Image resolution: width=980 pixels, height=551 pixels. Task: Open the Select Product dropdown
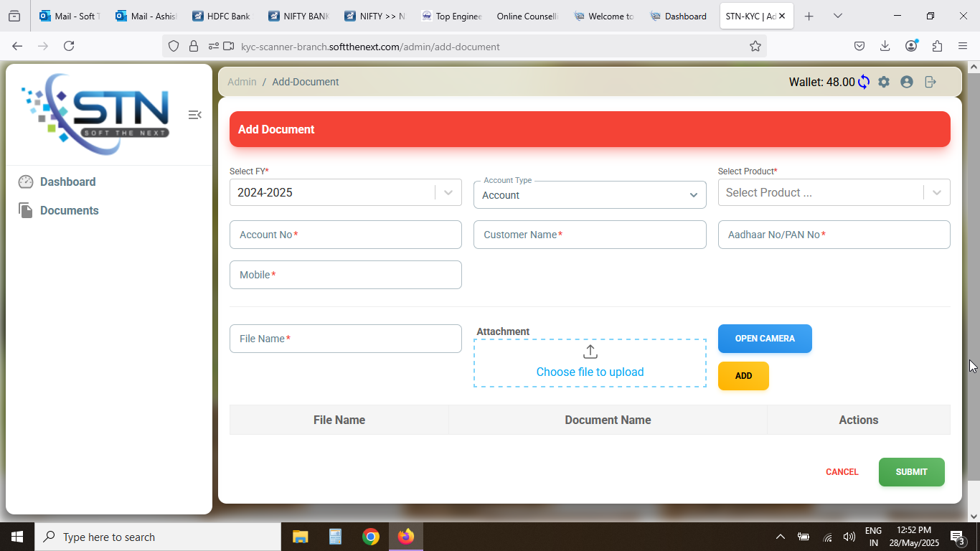coord(834,192)
